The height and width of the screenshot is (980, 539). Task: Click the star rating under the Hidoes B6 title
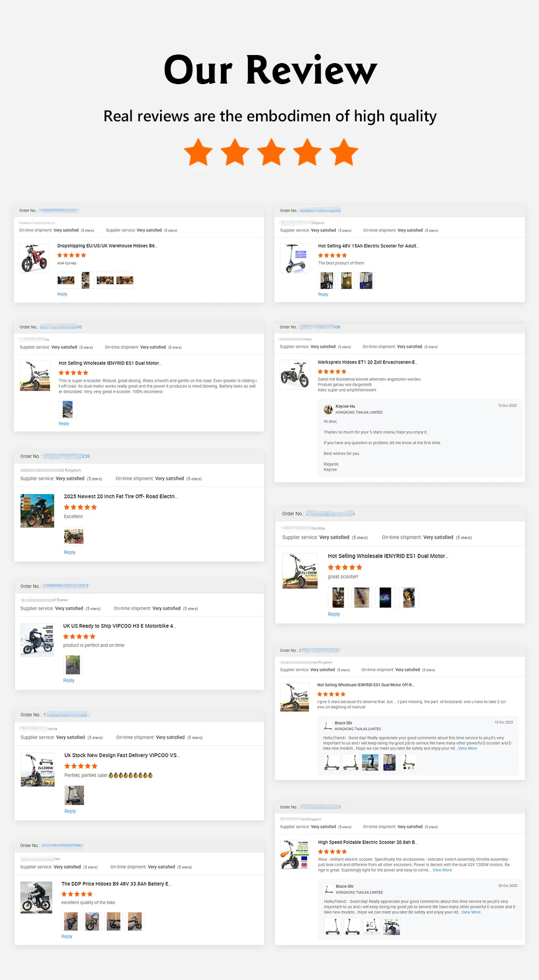click(72, 255)
